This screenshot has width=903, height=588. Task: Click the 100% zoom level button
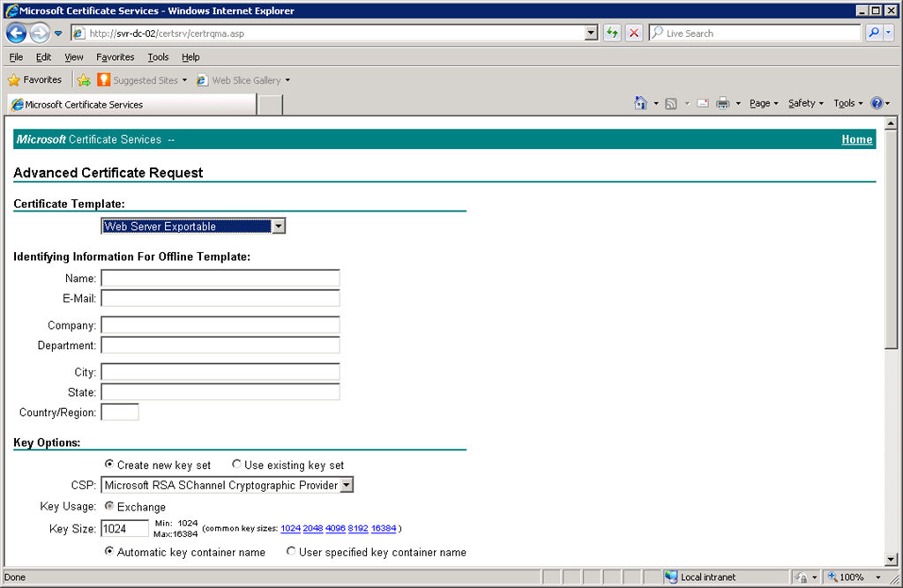[x=846, y=577]
